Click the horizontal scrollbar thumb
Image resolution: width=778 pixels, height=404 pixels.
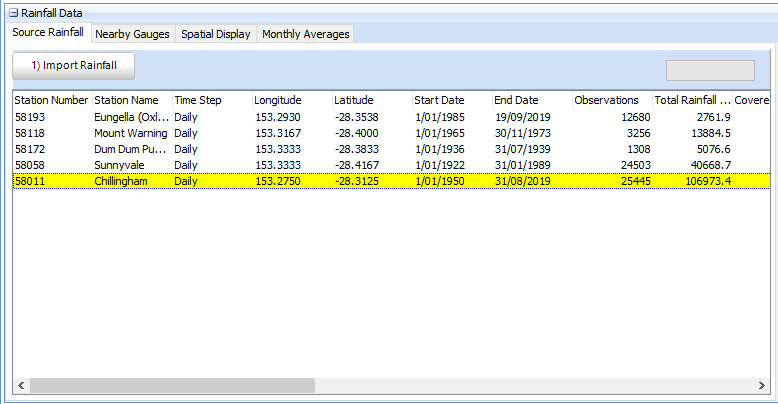point(172,385)
